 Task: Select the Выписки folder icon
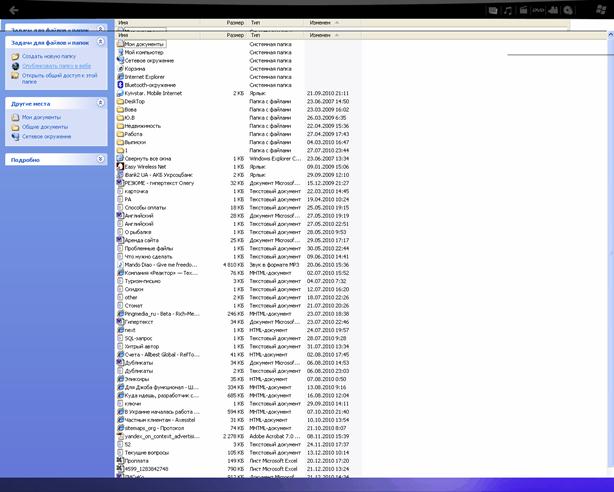120,142
